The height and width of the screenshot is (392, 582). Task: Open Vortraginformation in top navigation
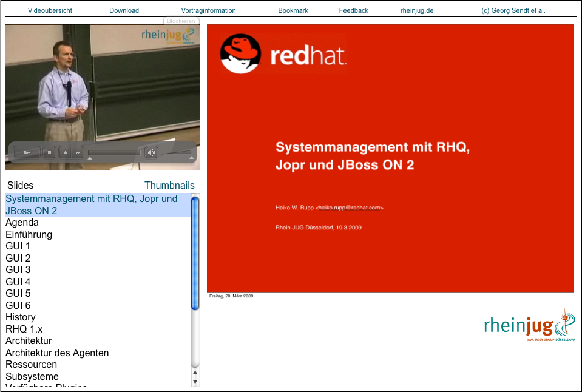208,10
